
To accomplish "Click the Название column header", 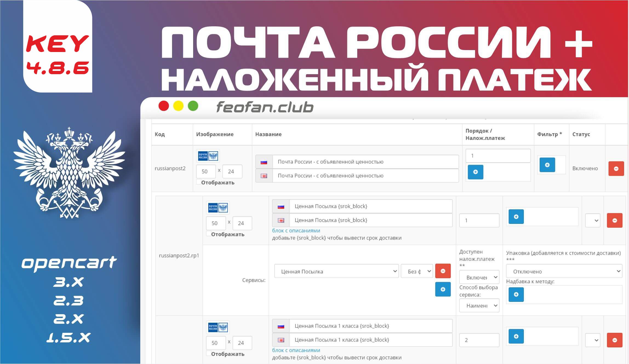I will click(x=268, y=134).
